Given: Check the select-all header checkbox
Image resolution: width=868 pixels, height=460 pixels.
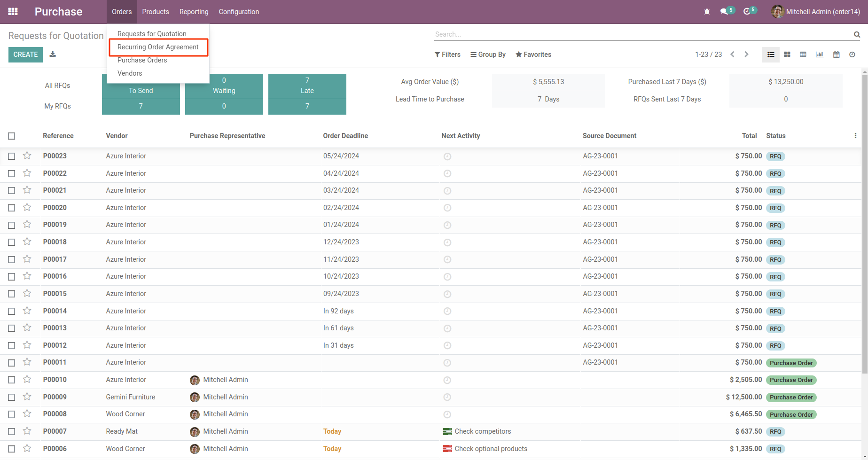Looking at the screenshot, I should 12,136.
